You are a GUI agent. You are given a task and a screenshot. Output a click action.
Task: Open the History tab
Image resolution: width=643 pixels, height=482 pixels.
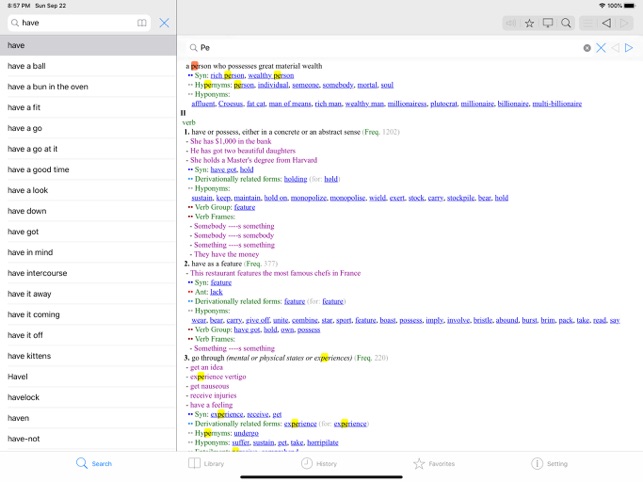[x=319, y=464]
